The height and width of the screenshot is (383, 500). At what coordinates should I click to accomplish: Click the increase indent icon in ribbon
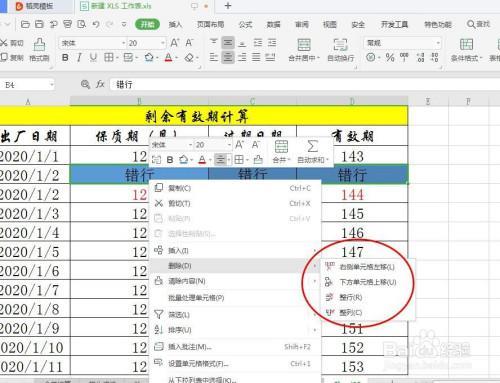point(272,42)
